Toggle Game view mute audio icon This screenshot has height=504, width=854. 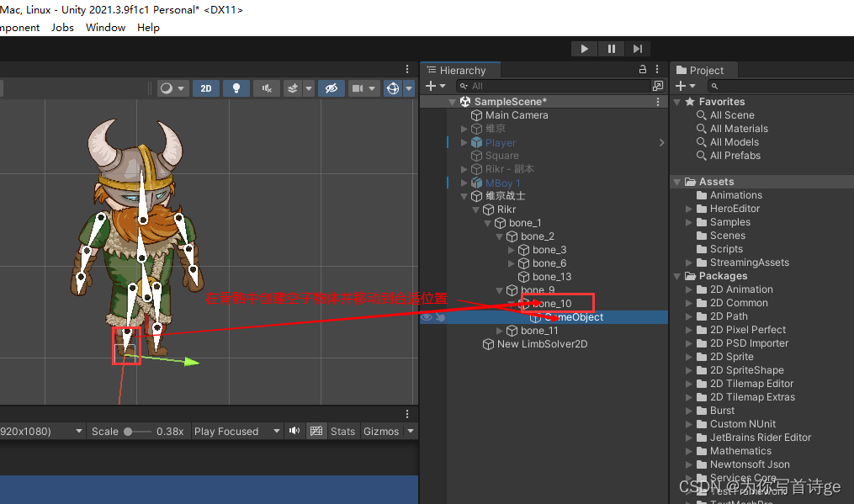(294, 431)
